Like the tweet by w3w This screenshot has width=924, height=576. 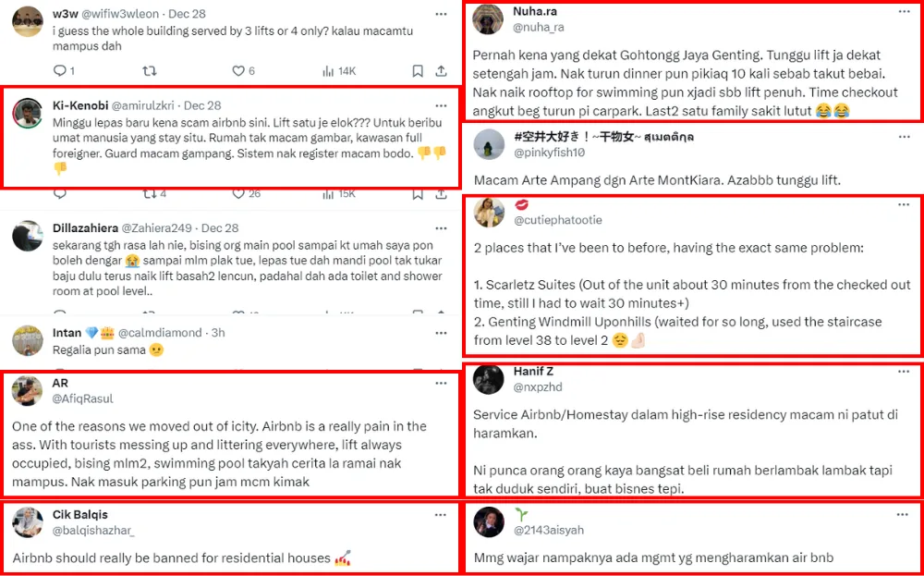point(238,70)
